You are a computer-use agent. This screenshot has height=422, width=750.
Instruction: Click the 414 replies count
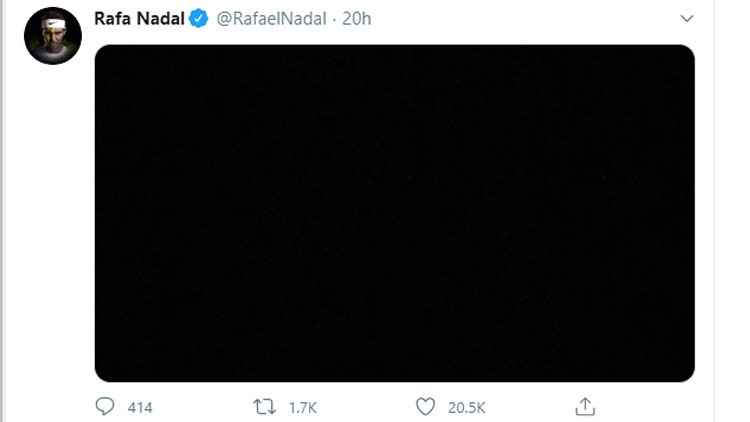(140, 407)
